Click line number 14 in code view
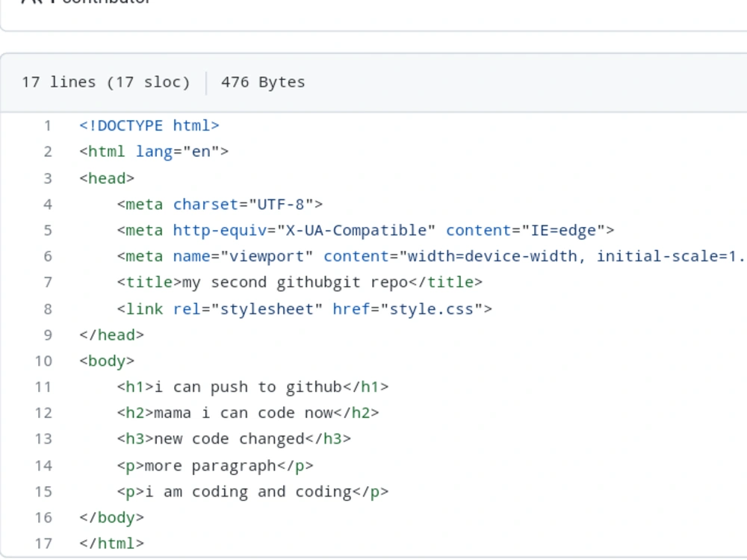Viewport: 747px width, 560px height. coord(43,466)
